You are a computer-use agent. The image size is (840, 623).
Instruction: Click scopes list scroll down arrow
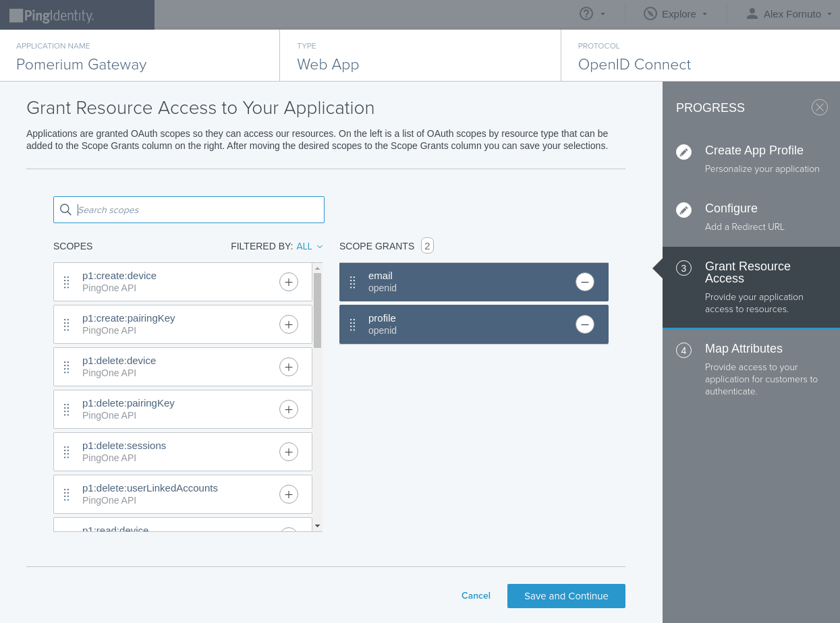coord(317,526)
